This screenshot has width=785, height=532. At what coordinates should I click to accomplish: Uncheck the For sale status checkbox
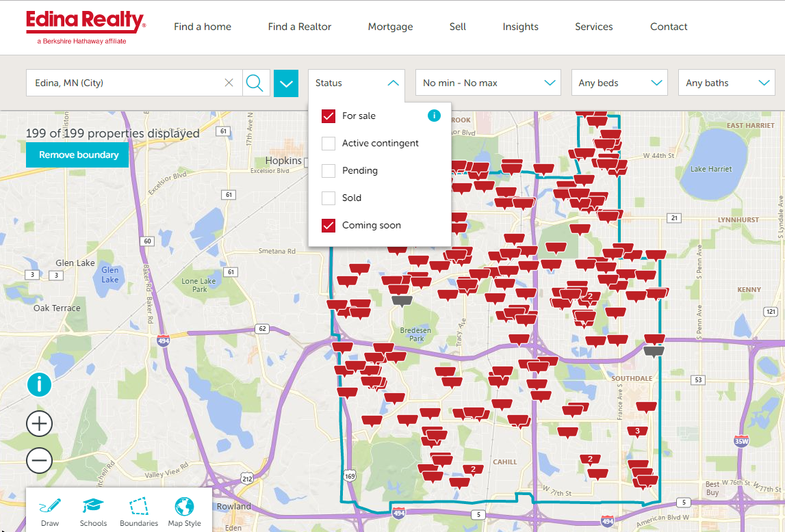click(329, 116)
